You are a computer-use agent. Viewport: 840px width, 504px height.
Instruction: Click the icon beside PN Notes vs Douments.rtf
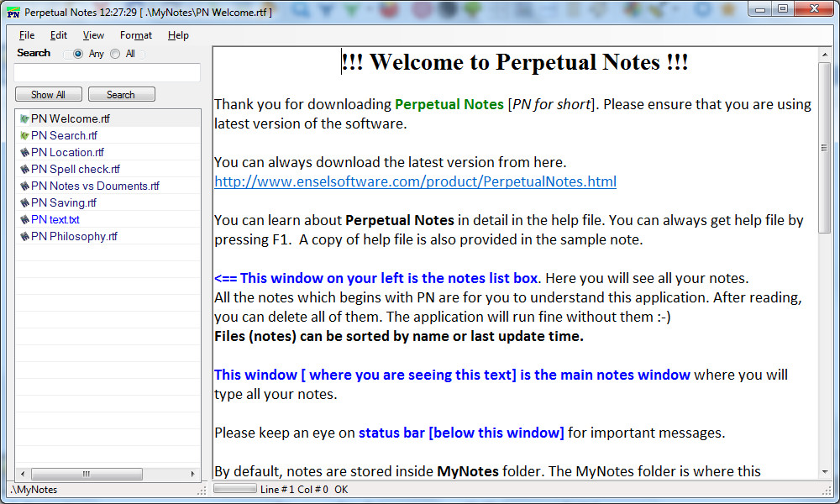click(24, 186)
